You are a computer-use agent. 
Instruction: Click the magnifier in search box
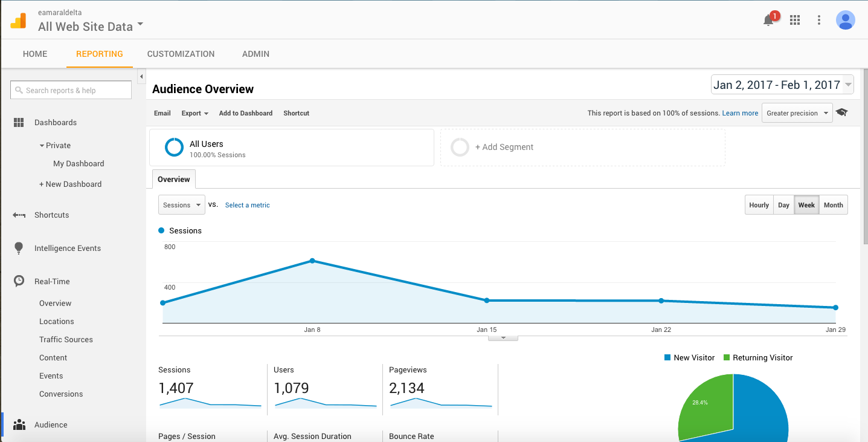[19, 90]
